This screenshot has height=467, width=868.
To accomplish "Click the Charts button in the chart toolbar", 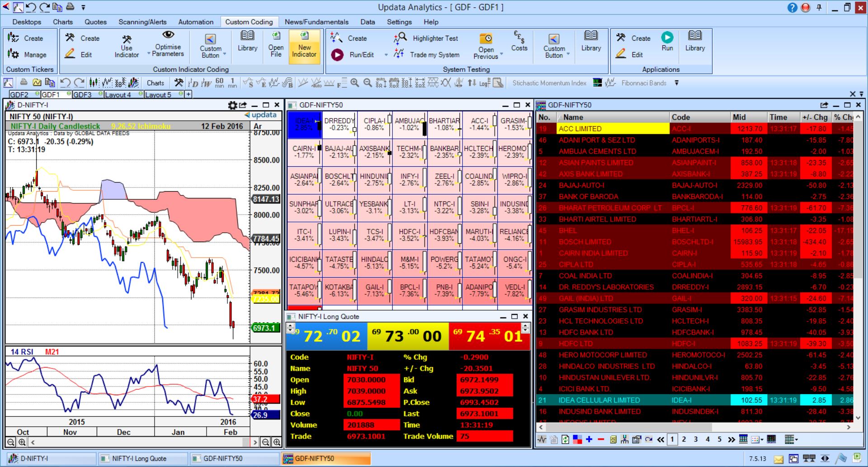I will click(156, 83).
